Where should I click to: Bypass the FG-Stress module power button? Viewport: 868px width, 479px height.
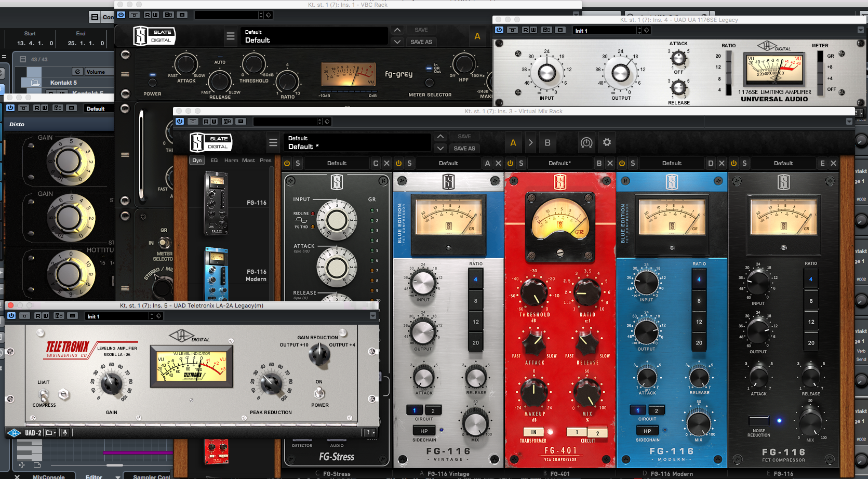pyautogui.click(x=287, y=163)
